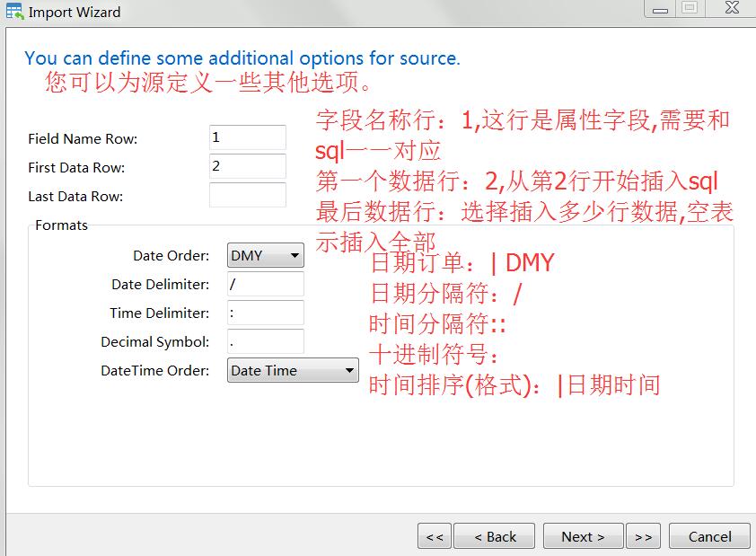Click the 'Date Delimiter:' label
756x556 pixels.
click(160, 285)
